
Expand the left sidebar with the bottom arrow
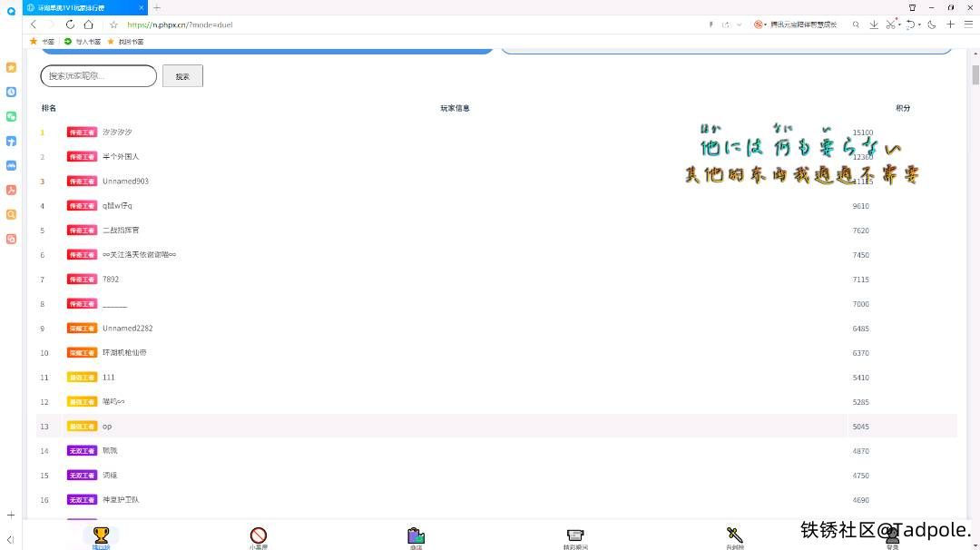11,539
